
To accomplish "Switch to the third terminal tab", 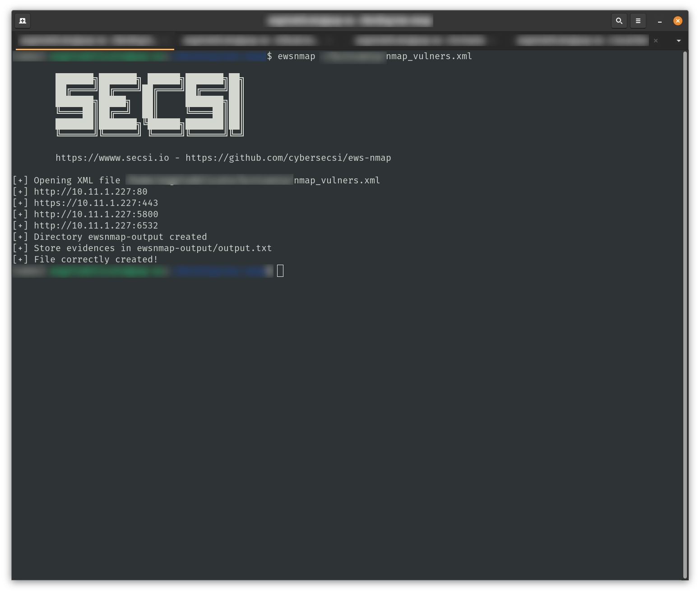I will pyautogui.click(x=424, y=41).
